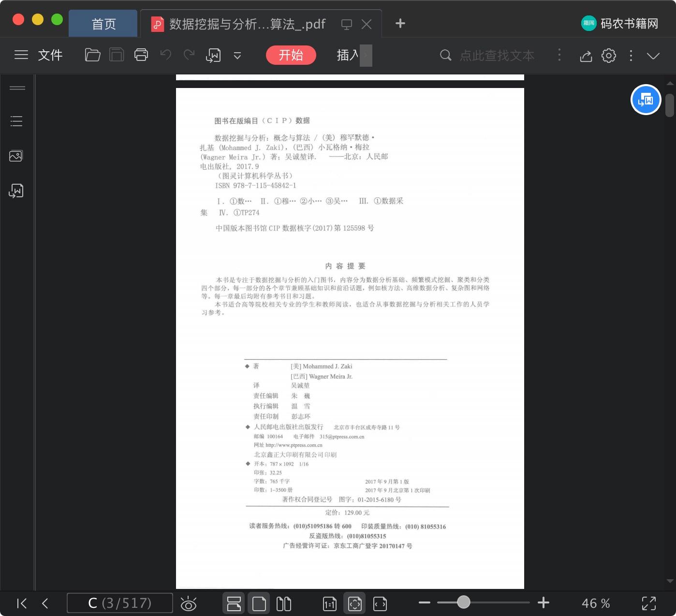Undo the last action

pyautogui.click(x=166, y=55)
